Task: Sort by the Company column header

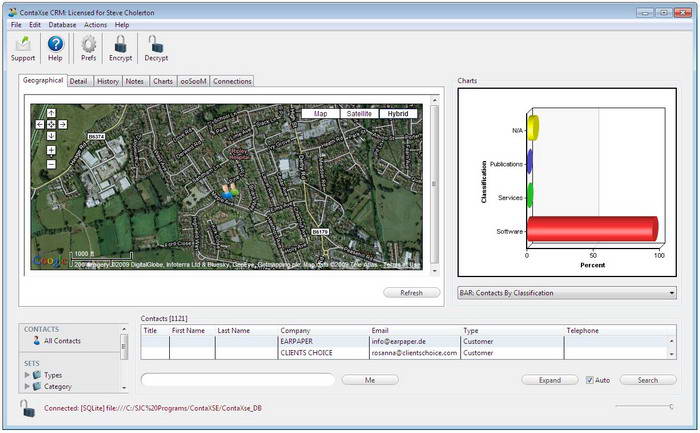Action: (x=324, y=331)
